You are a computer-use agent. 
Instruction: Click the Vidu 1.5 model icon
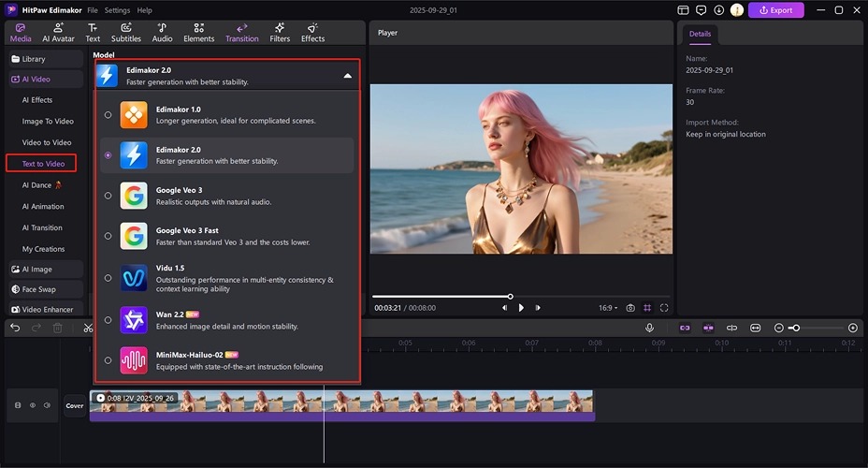[x=134, y=278]
